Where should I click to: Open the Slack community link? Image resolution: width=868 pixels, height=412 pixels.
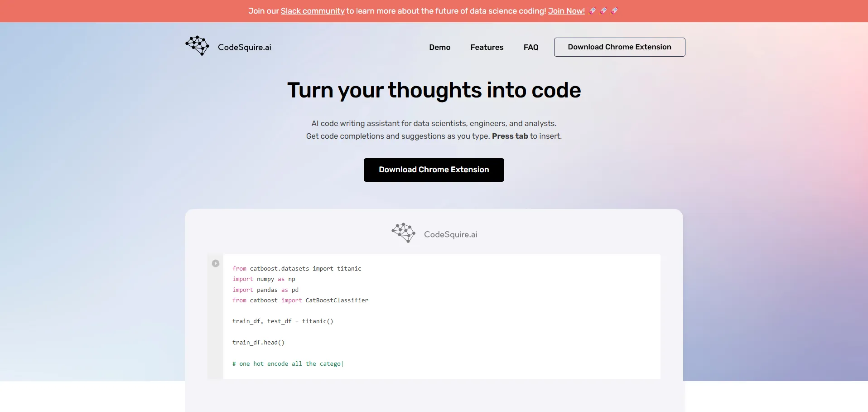pos(313,11)
